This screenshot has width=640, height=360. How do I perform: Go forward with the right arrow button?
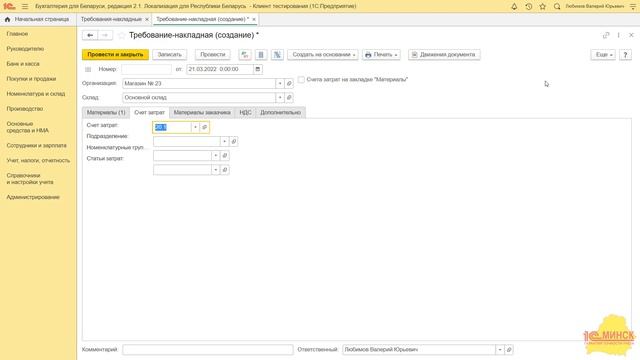point(105,36)
